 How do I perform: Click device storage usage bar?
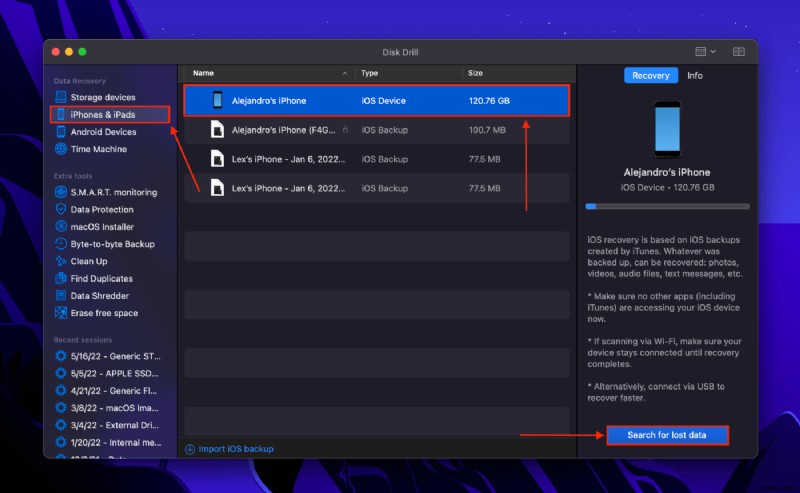[667, 207]
